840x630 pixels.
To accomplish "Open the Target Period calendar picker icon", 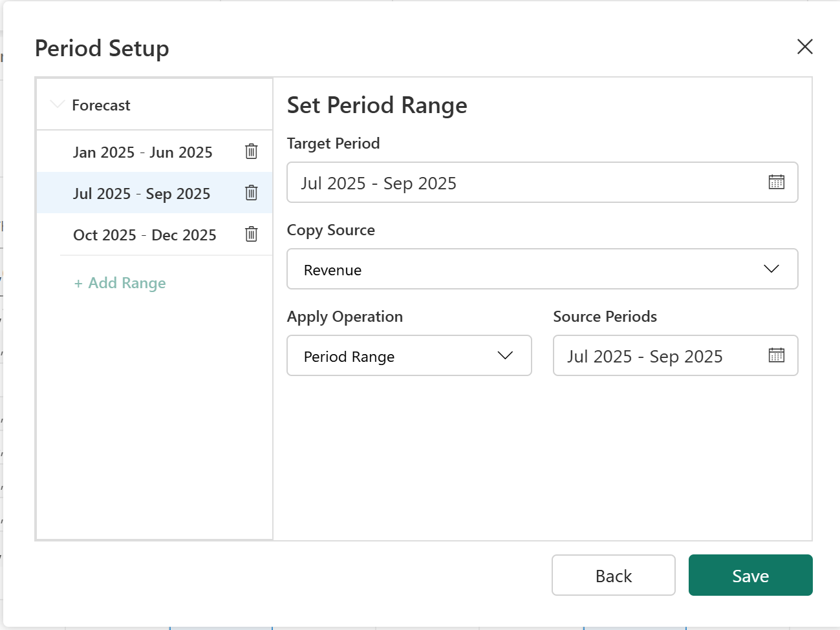I will pos(776,182).
